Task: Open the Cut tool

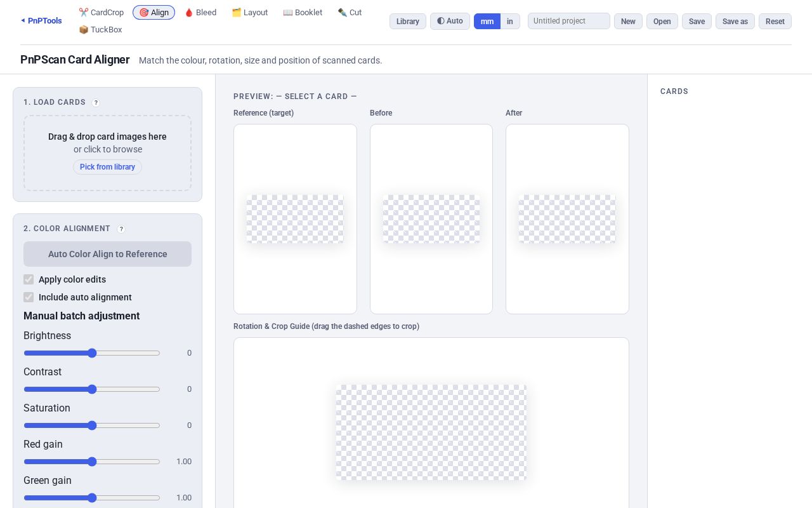Action: [x=350, y=13]
